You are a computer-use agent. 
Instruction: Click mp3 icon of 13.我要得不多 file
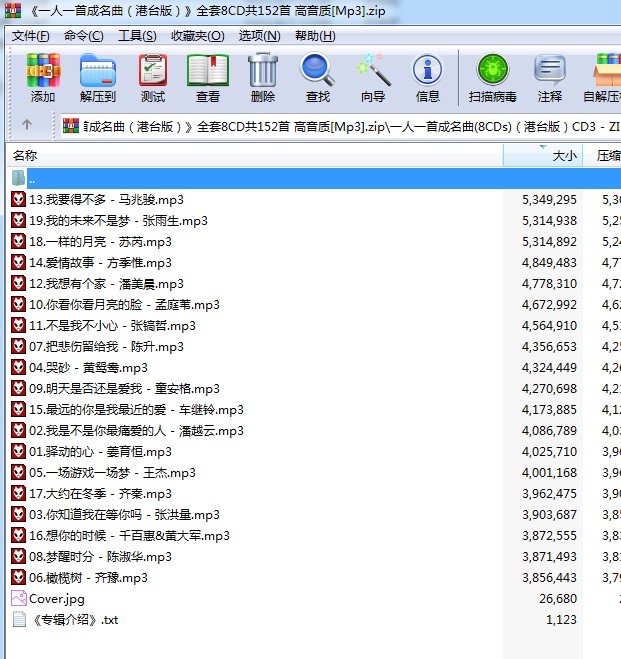coord(18,199)
